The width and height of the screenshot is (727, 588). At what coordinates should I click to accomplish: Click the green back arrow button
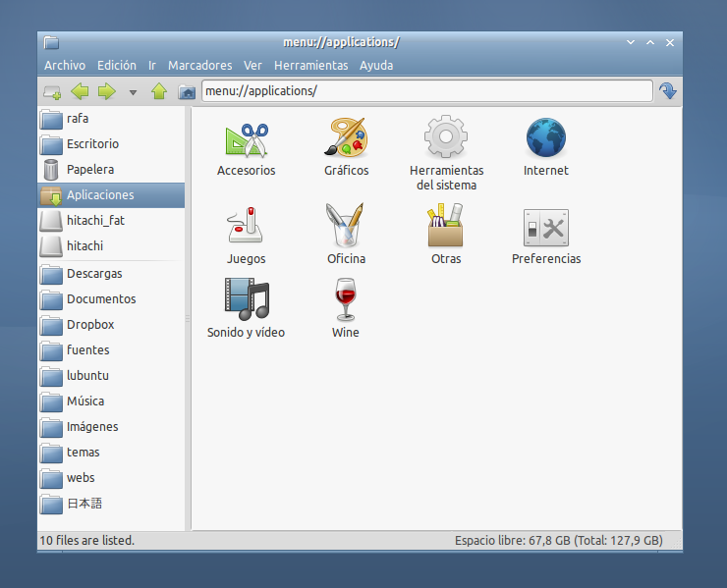pos(81,92)
